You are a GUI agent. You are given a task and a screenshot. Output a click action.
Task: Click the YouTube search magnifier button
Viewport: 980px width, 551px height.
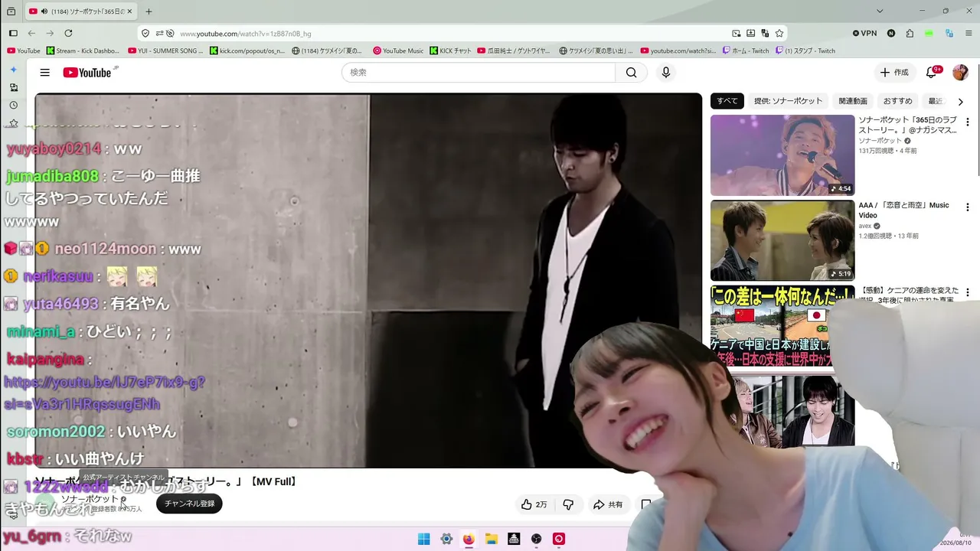point(631,73)
